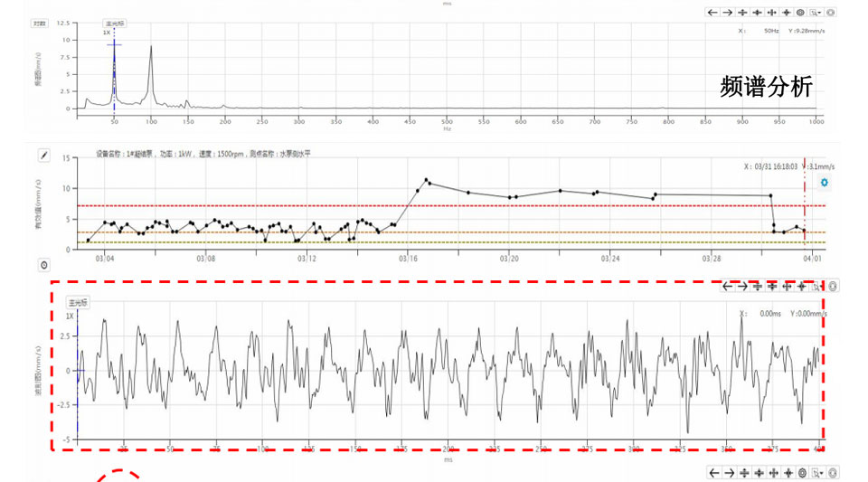This screenshot has width=868, height=482.
Task: Click the left arrow in spectrum toolbar
Action: pos(713,13)
